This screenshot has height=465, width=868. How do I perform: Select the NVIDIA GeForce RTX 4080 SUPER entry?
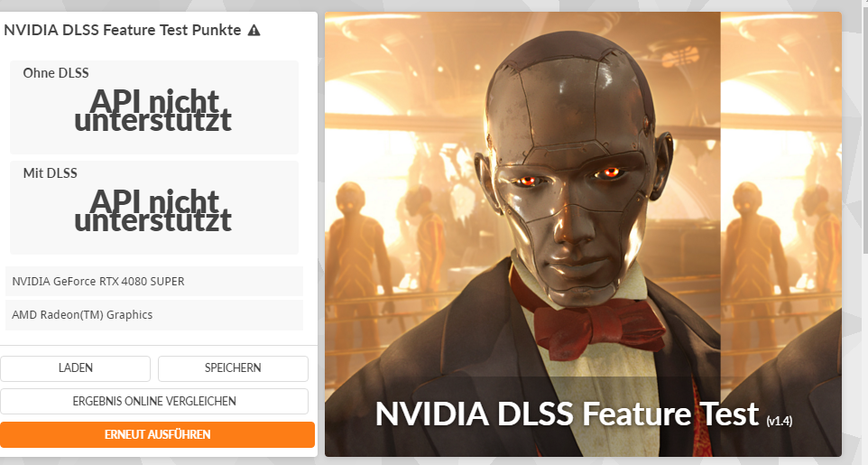pyautogui.click(x=154, y=281)
